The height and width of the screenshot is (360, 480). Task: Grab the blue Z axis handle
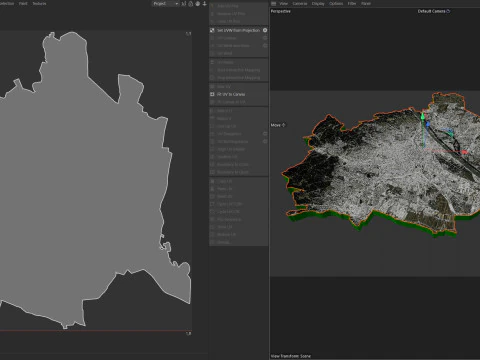pyautogui.click(x=428, y=124)
